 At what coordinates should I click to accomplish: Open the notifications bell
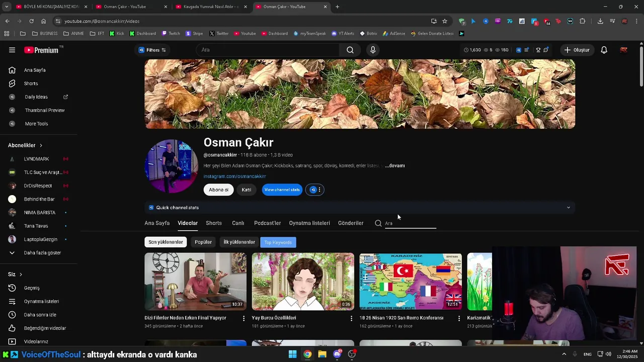(x=604, y=50)
